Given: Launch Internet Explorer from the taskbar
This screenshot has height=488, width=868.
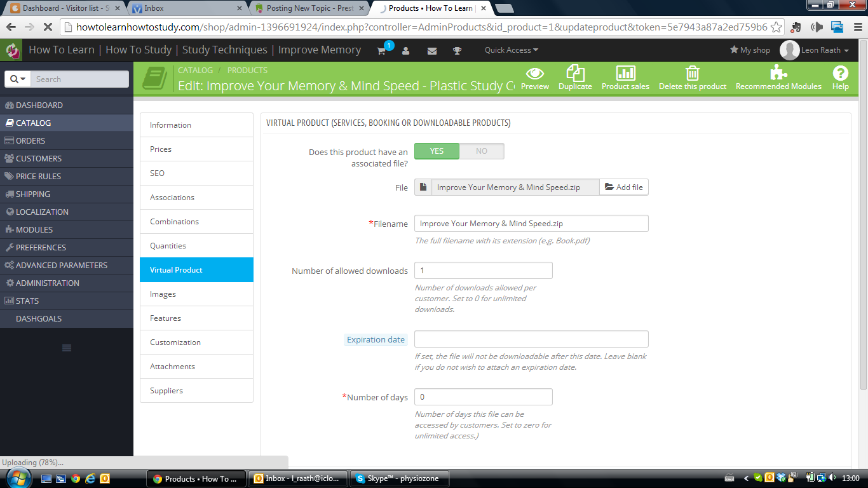Looking at the screenshot, I should point(90,478).
